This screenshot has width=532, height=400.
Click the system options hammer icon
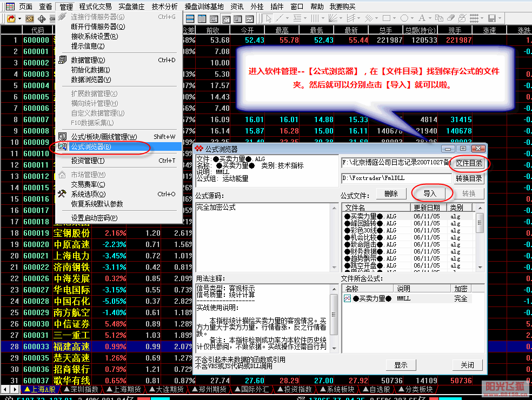[x=62, y=194]
